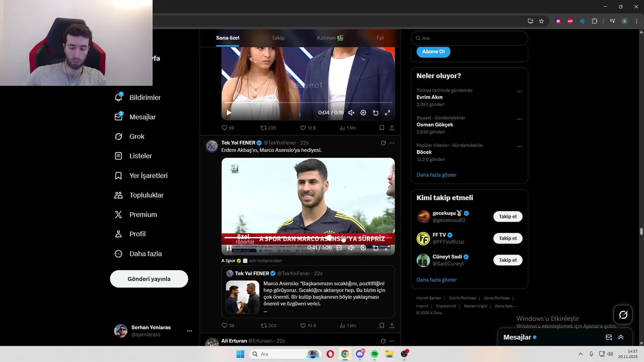The height and width of the screenshot is (362, 644).
Task: Bookmark this page with star icon
Action: pos(541,21)
